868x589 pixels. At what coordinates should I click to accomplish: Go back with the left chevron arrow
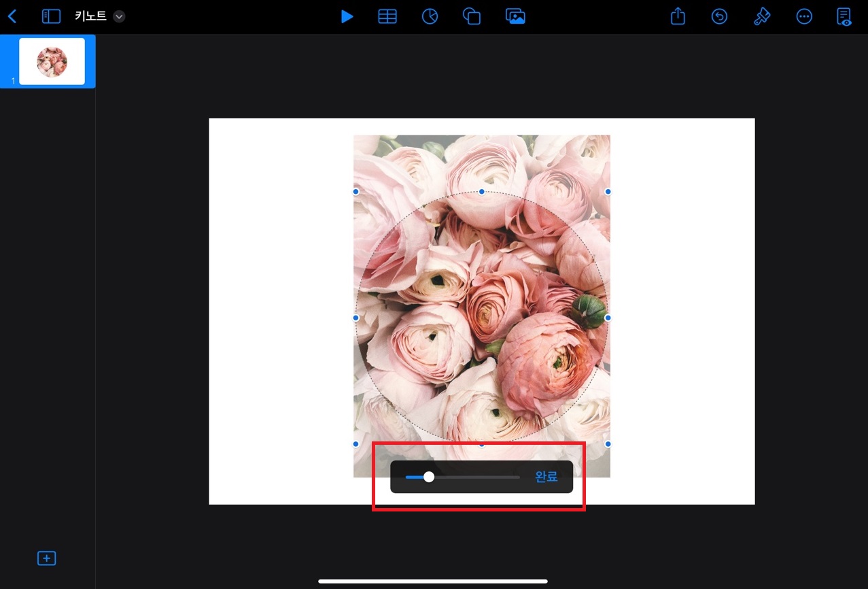point(12,16)
